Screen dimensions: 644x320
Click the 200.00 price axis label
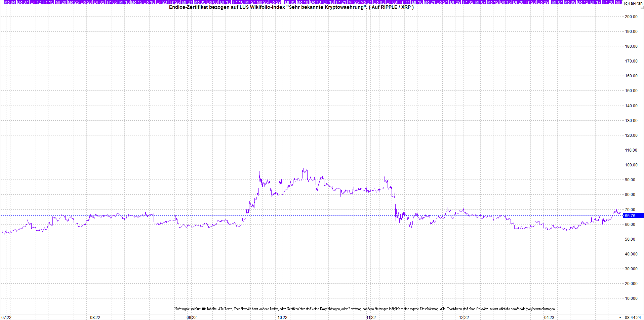click(x=631, y=16)
